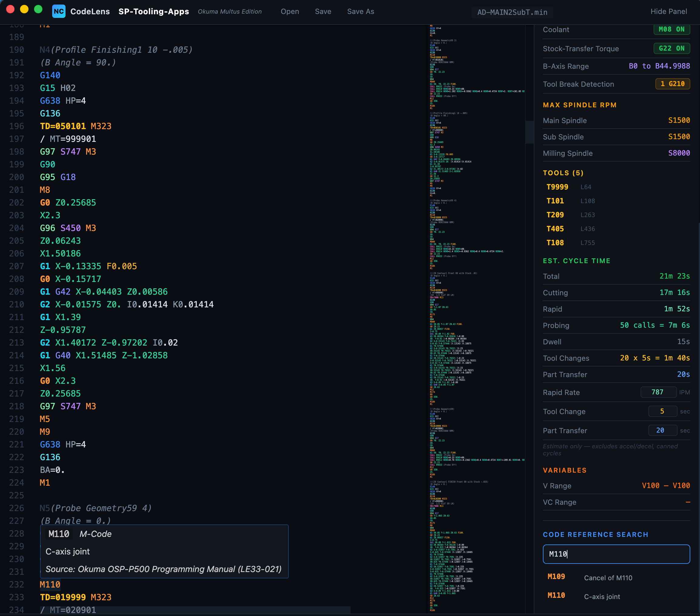700x616 pixels.
Task: Click the tooltip source manual text
Action: pyautogui.click(x=163, y=569)
